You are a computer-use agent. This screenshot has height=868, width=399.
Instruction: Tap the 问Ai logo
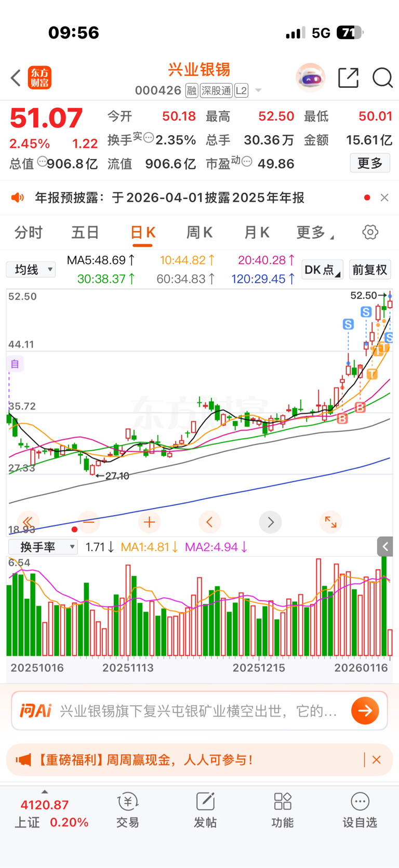coord(36,711)
